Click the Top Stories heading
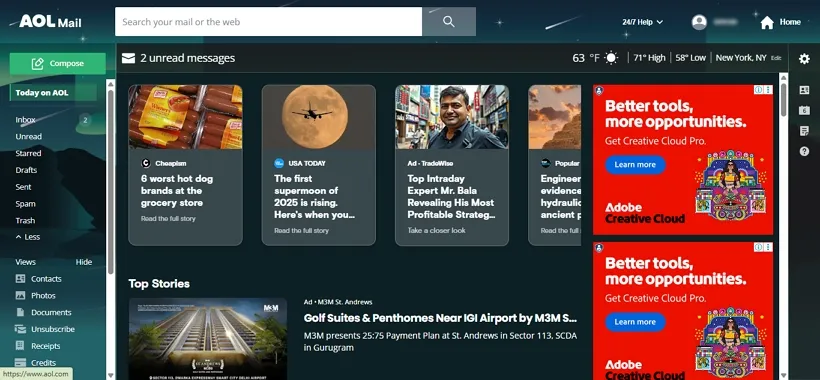 tap(159, 283)
